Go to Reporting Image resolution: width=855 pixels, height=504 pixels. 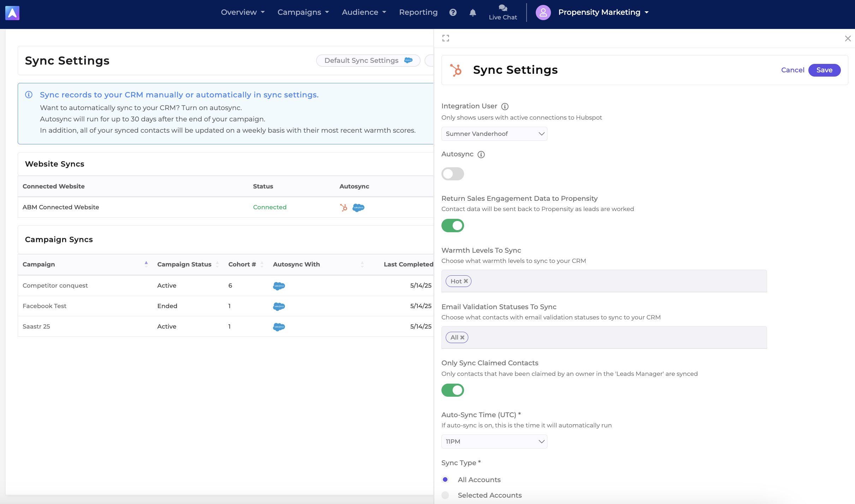tap(418, 12)
